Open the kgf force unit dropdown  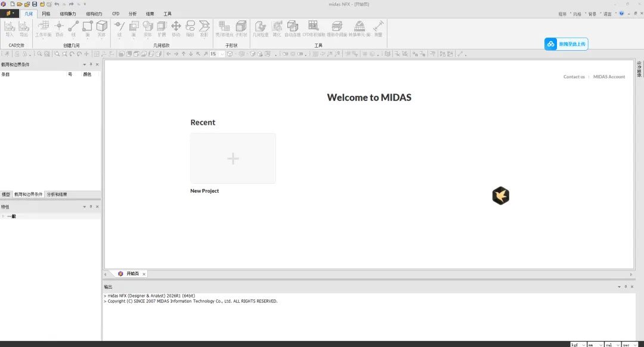pyautogui.click(x=584, y=345)
